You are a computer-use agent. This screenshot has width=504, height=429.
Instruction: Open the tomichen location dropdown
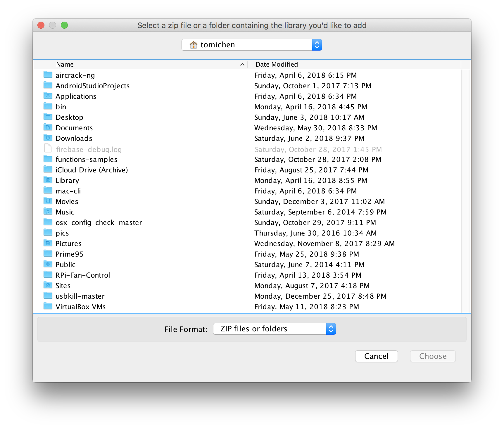coord(251,45)
